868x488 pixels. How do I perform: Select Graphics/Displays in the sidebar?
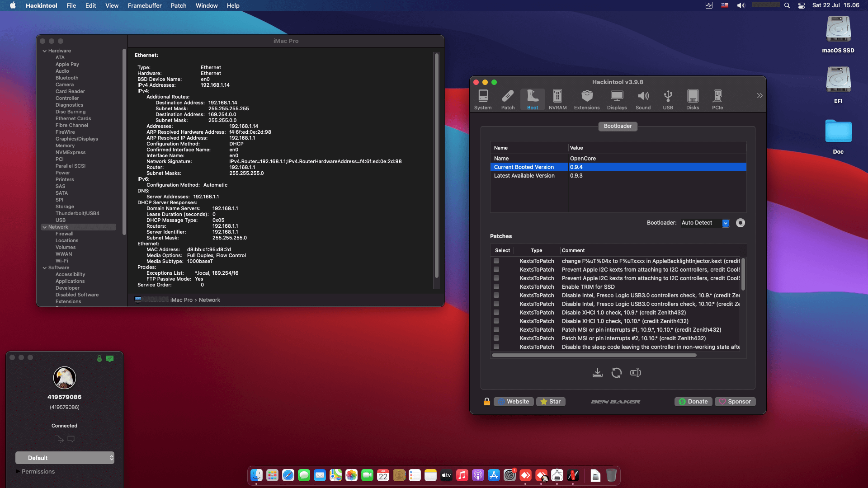tap(76, 139)
